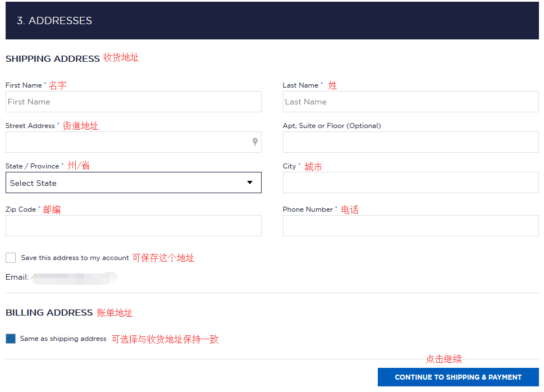Uncheck the Same as shipping address checkbox
Image resolution: width=544 pixels, height=392 pixels.
tap(11, 339)
